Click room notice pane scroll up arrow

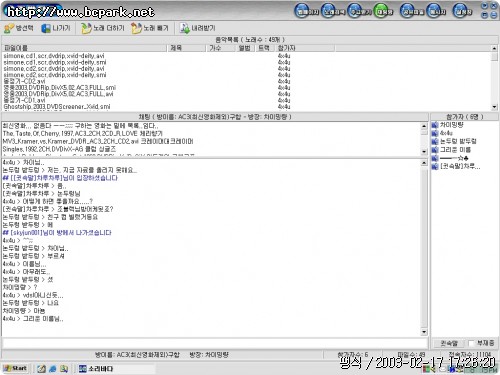click(424, 126)
